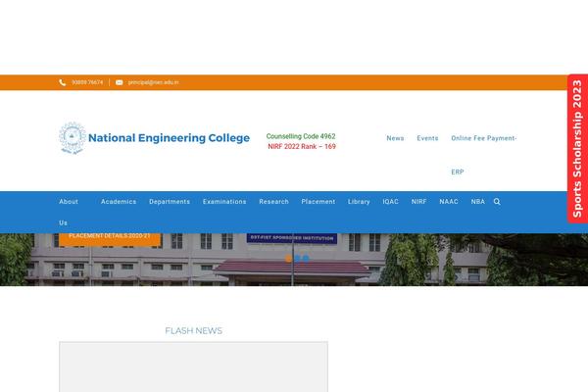
Task: Click the college emblem logo
Action: 73,138
